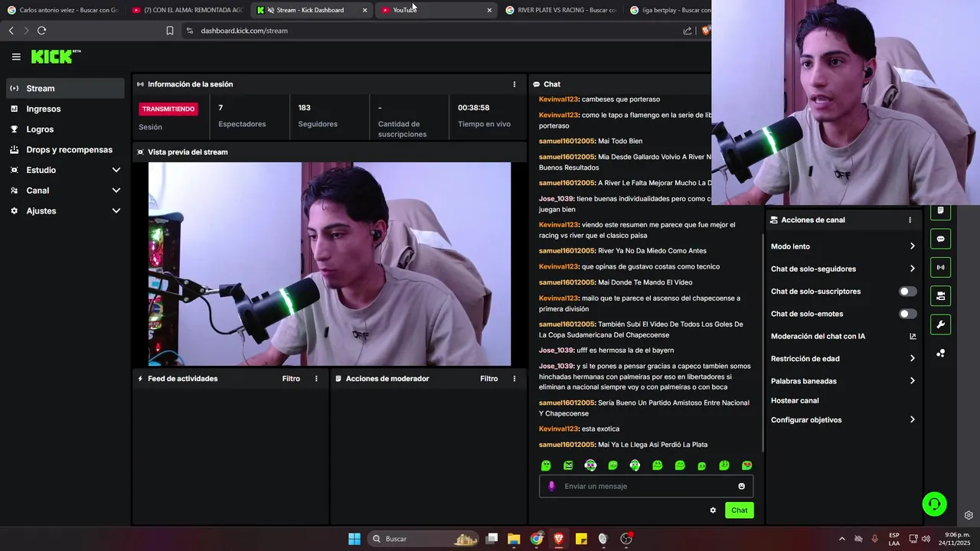Open Configurar objetivos options chevron
The image size is (980, 551).
(912, 419)
